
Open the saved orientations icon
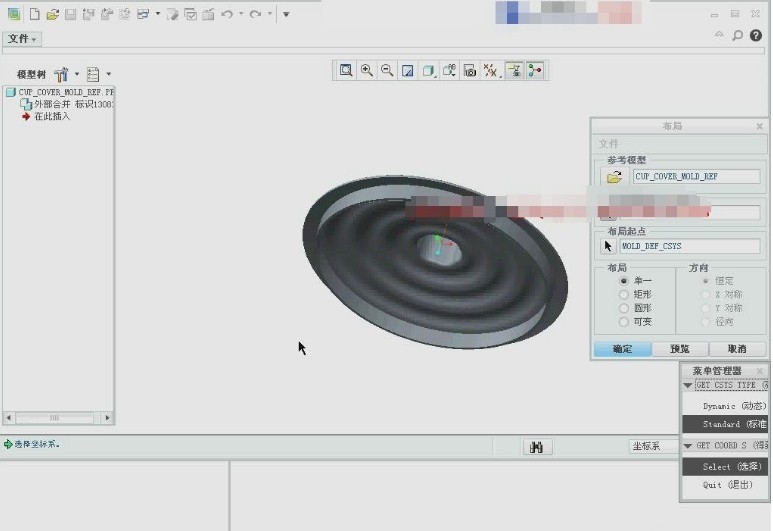pos(449,71)
